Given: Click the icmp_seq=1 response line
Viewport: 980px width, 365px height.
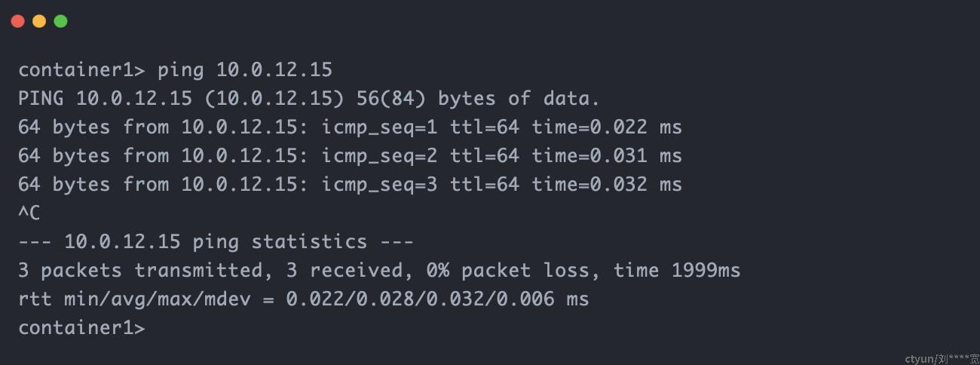Looking at the screenshot, I should (350, 127).
